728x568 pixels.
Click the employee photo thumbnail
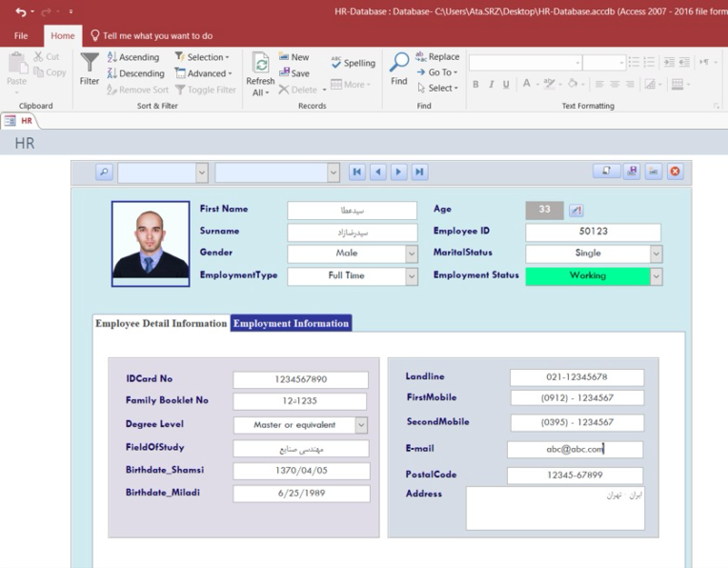click(x=151, y=244)
